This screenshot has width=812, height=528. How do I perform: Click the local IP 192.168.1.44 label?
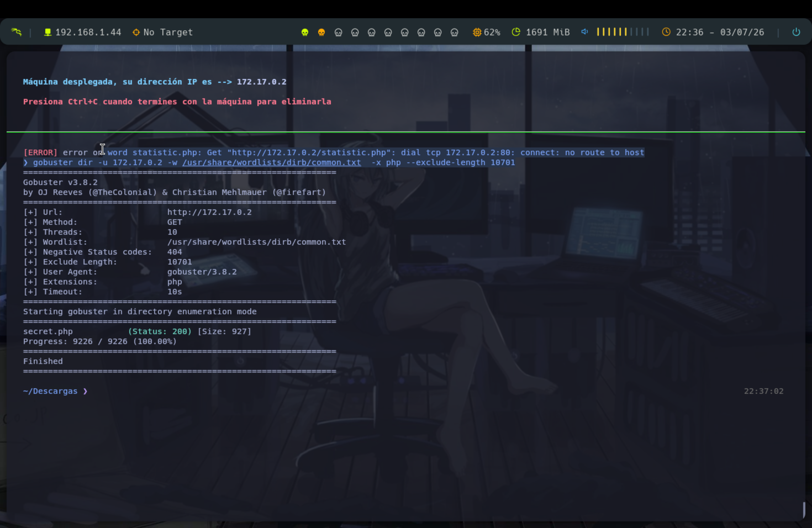pyautogui.click(x=88, y=32)
